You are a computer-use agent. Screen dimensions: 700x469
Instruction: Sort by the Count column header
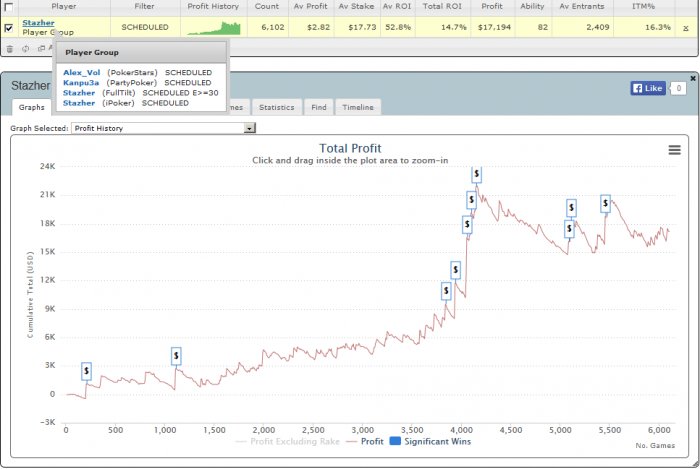point(267,6)
